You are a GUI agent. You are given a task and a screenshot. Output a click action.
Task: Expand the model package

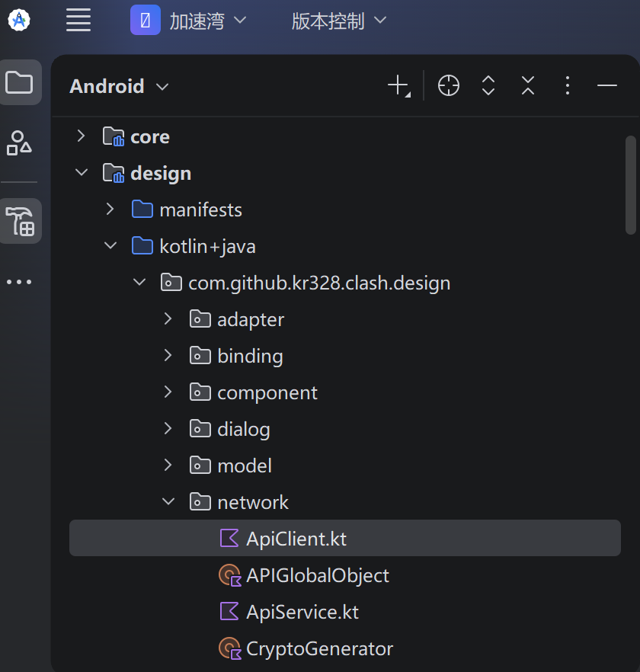168,465
